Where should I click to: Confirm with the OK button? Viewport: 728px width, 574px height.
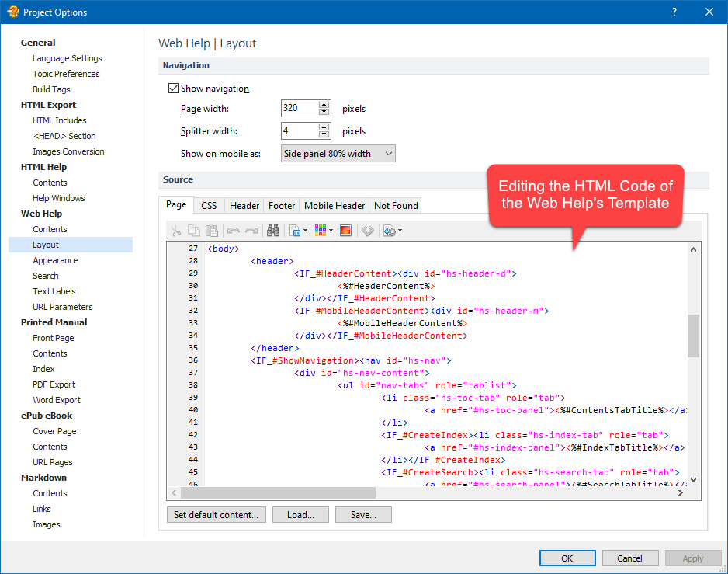tap(567, 558)
